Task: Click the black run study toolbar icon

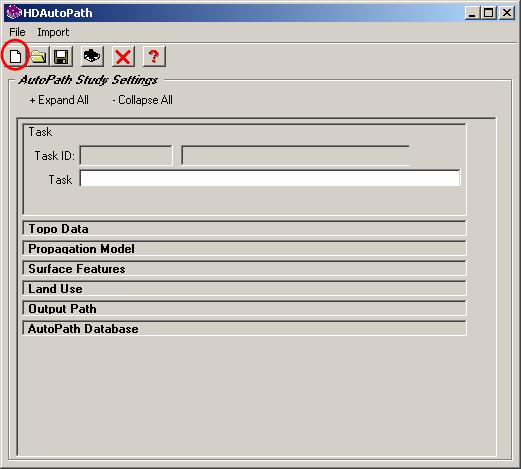Action: point(92,56)
